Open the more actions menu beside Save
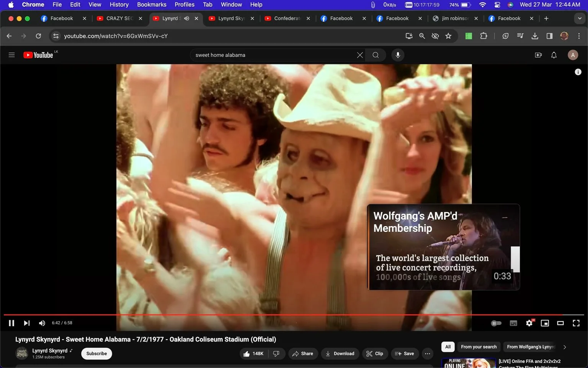Screen dimensions: 588x368 point(428,353)
